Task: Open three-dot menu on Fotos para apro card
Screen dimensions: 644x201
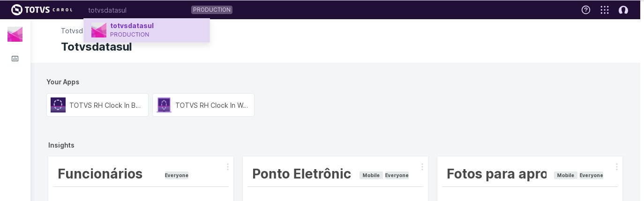Action: 617,167
